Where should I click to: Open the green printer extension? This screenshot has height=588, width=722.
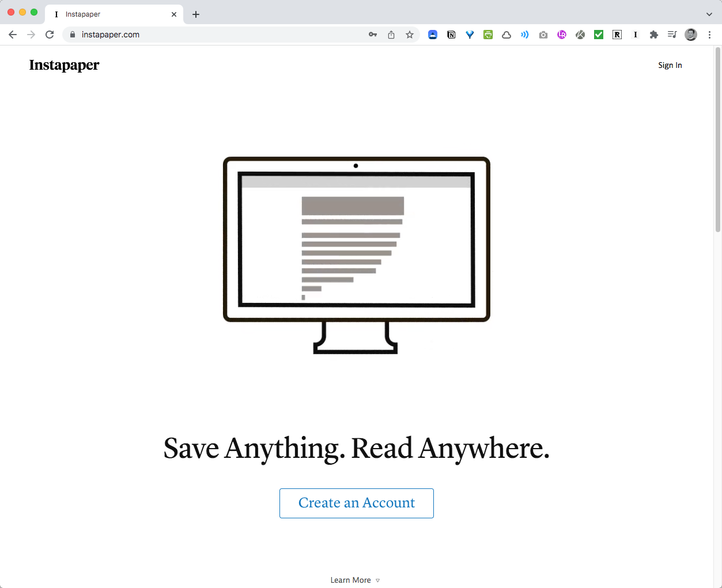[488, 35]
